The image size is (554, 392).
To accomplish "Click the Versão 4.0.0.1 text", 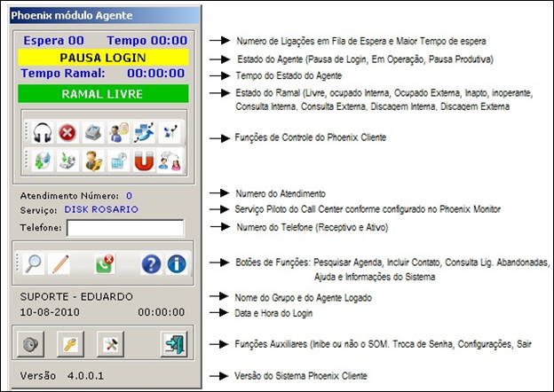I will [62, 376].
